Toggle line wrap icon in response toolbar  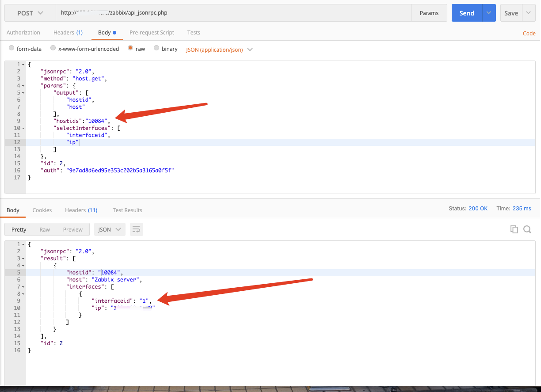tap(137, 229)
